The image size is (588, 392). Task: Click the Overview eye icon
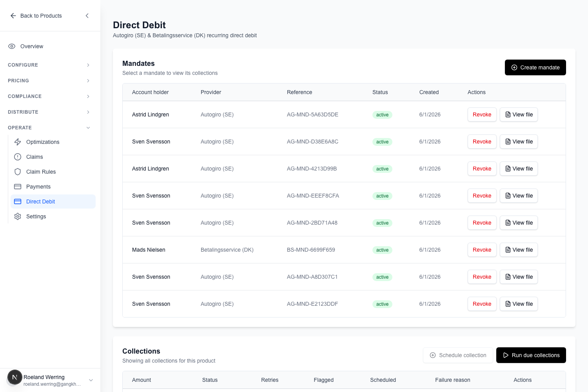click(x=12, y=46)
